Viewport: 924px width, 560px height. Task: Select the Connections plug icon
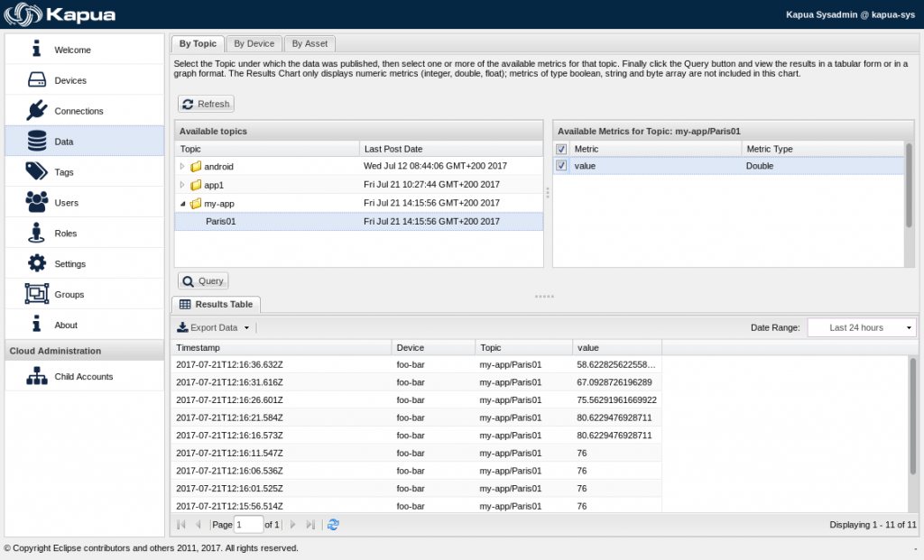(x=36, y=110)
